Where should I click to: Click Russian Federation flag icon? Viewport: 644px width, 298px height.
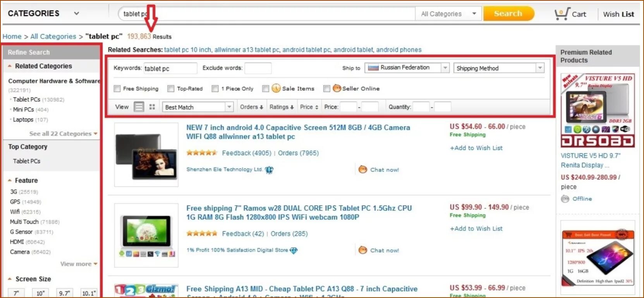373,68
